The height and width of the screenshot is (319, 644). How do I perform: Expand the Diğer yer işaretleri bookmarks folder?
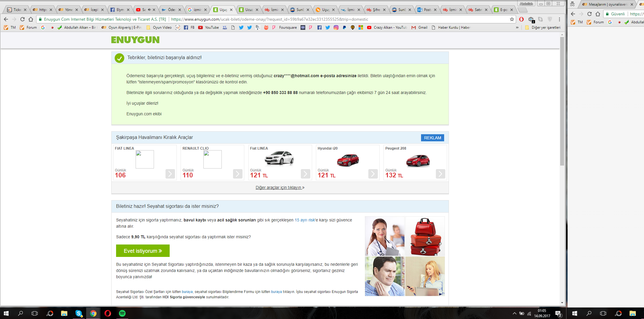543,27
